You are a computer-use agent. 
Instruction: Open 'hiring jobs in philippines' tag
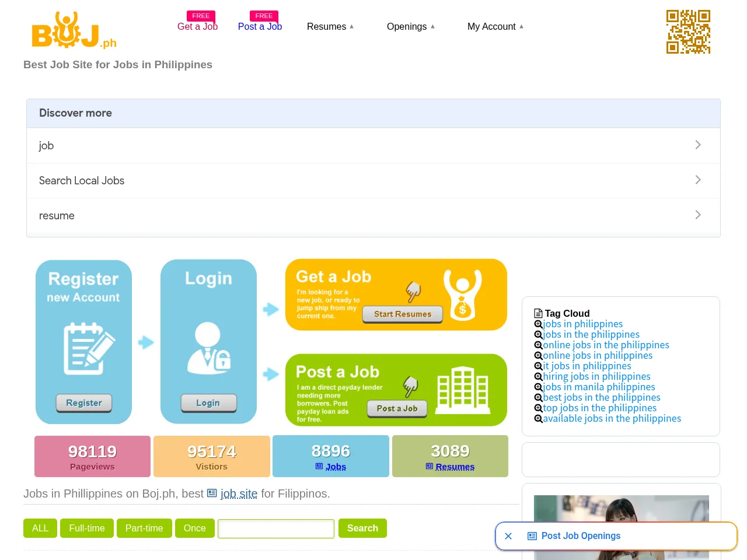click(x=596, y=377)
